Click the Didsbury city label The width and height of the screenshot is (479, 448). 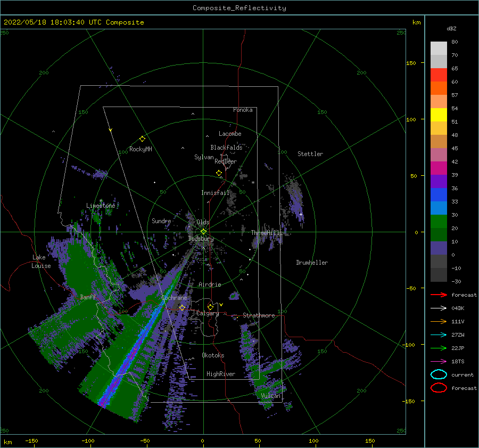[201, 239]
